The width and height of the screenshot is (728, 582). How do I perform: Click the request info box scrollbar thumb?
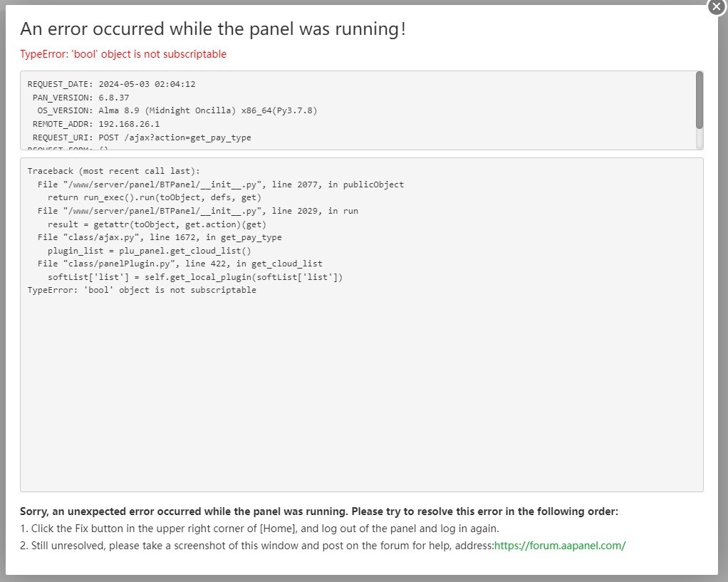[x=700, y=100]
